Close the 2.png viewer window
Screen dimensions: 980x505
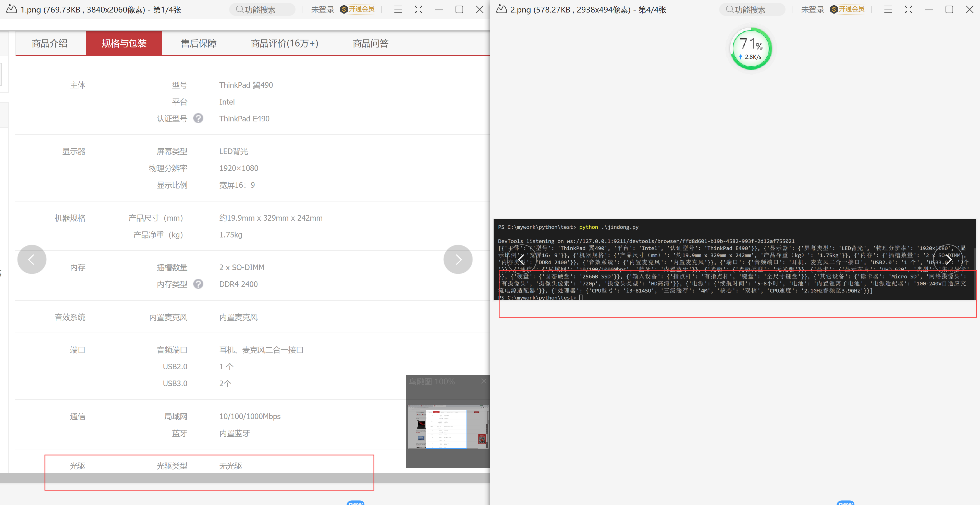pos(970,9)
